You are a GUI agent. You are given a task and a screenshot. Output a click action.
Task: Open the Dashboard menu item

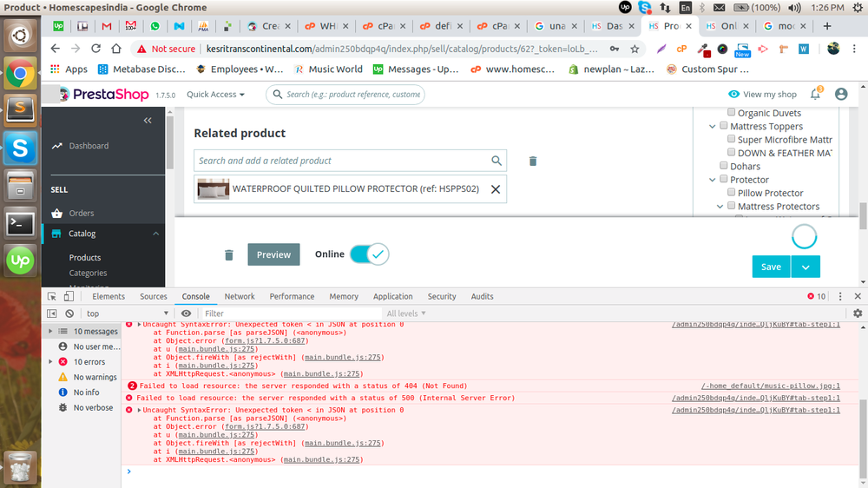[x=89, y=146]
